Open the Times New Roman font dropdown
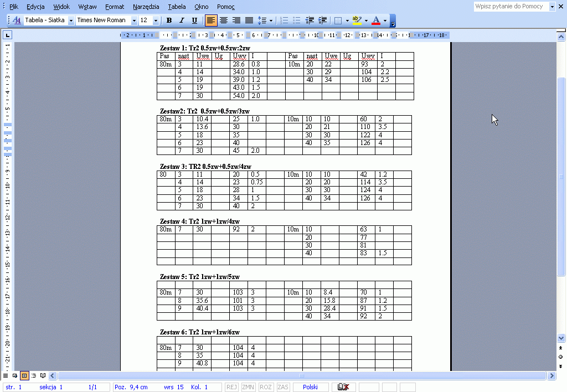This screenshot has height=392, width=567. pyautogui.click(x=134, y=20)
